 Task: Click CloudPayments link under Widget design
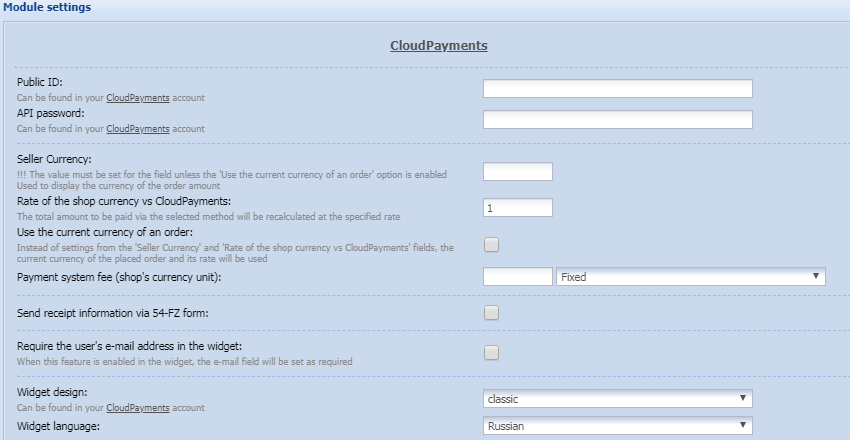click(x=138, y=408)
